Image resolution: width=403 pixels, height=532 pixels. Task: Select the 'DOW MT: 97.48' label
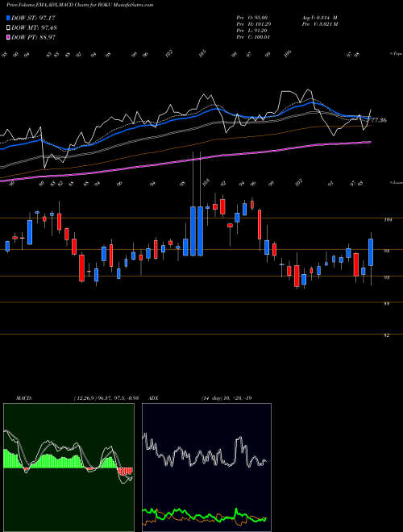(x=34, y=28)
